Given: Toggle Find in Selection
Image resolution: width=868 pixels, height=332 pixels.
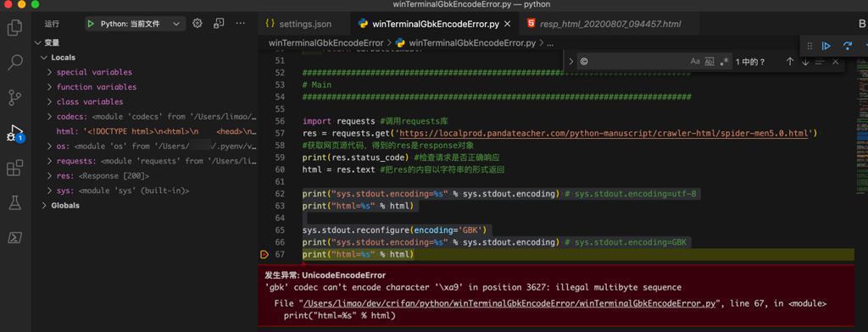Looking at the screenshot, I should pyautogui.click(x=820, y=62).
